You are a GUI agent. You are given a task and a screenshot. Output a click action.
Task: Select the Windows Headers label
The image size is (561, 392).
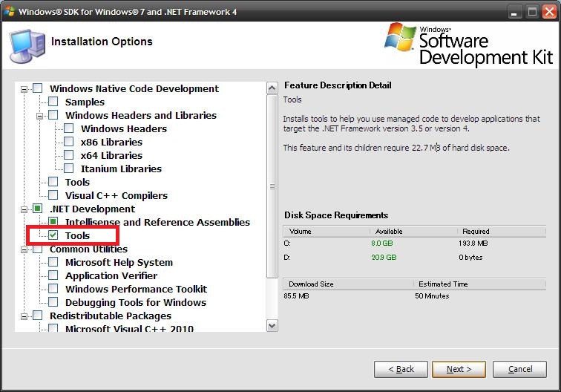coord(124,129)
